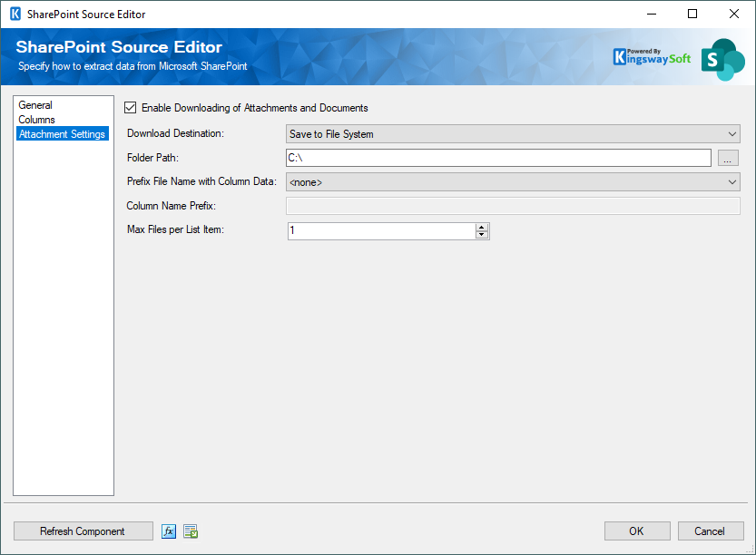Expand Prefix File Name with Column Data dropdown

click(x=513, y=182)
